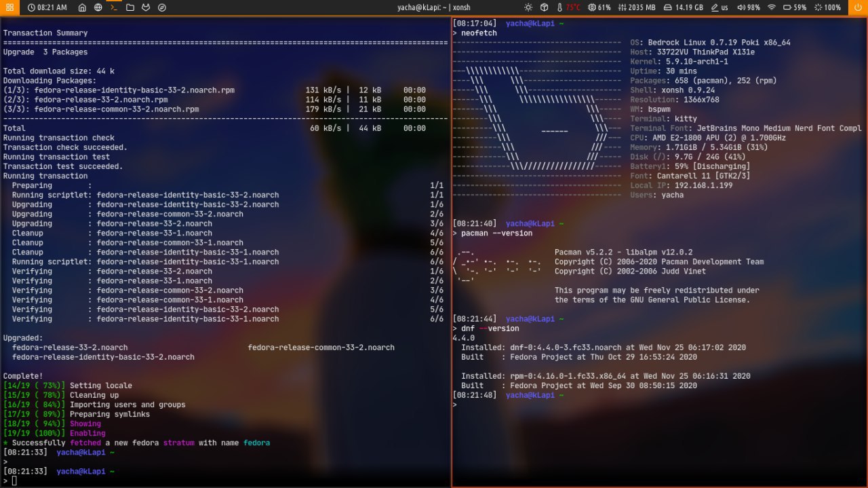Switch to the globe browser workspace icon
Viewport: 868px width, 488px height.
(98, 7)
